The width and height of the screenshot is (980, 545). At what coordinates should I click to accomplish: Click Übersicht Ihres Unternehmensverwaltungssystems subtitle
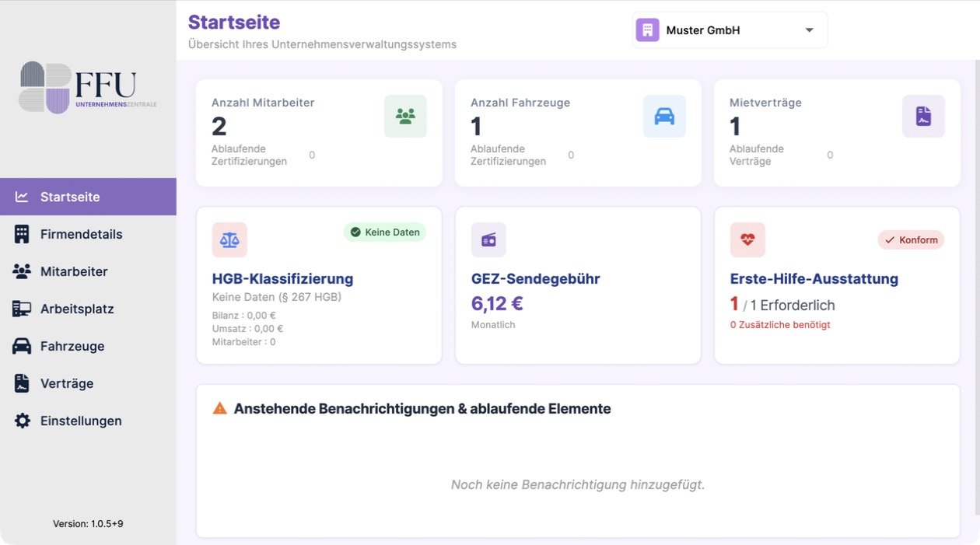pos(322,44)
